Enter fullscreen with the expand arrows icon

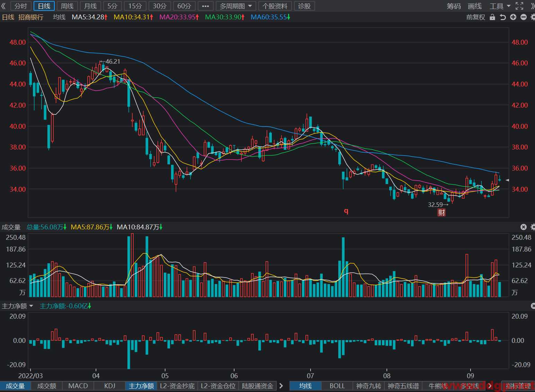coord(519,6)
